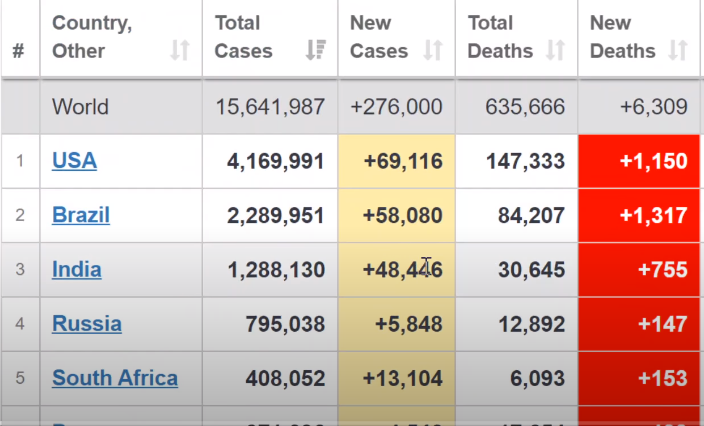704x426 pixels.
Task: Sort by New Deaths column arrows
Action: click(x=678, y=50)
